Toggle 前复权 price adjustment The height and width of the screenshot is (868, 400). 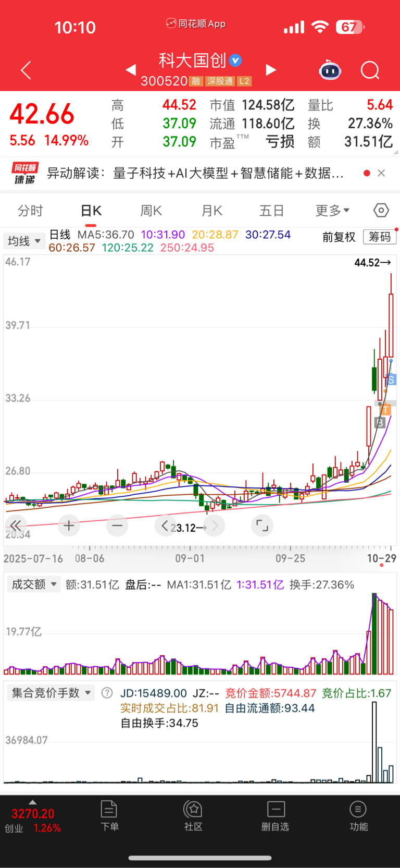click(339, 237)
